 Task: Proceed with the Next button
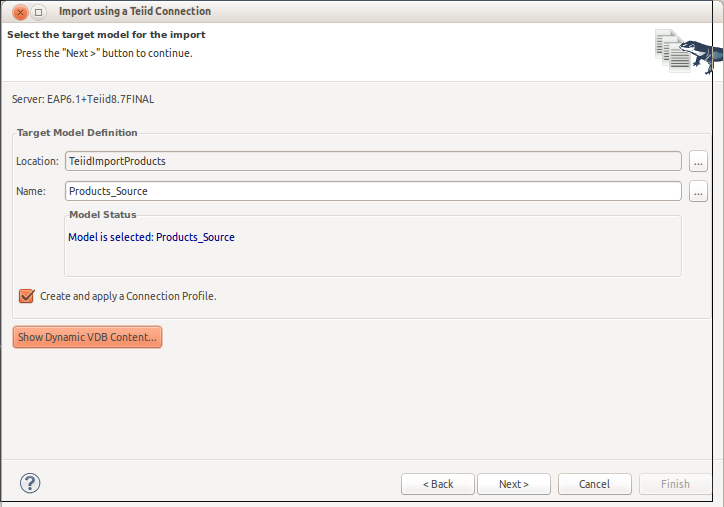(x=514, y=484)
